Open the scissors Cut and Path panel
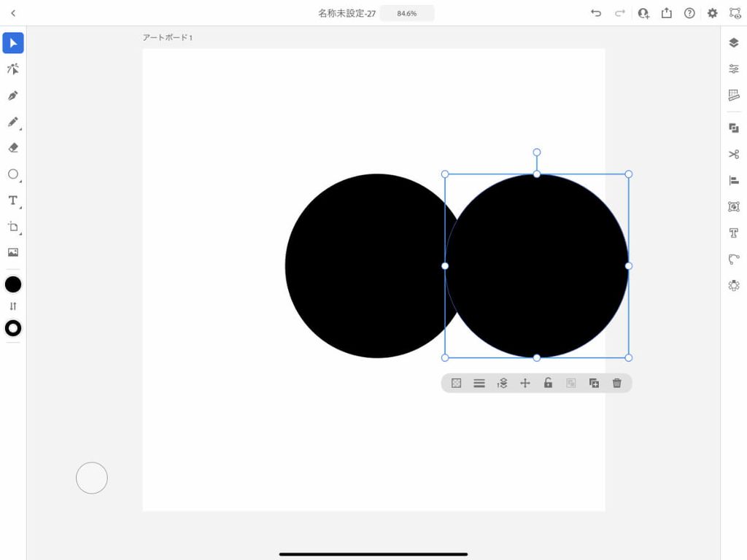Viewport: 747px width, 560px height. pos(734,155)
